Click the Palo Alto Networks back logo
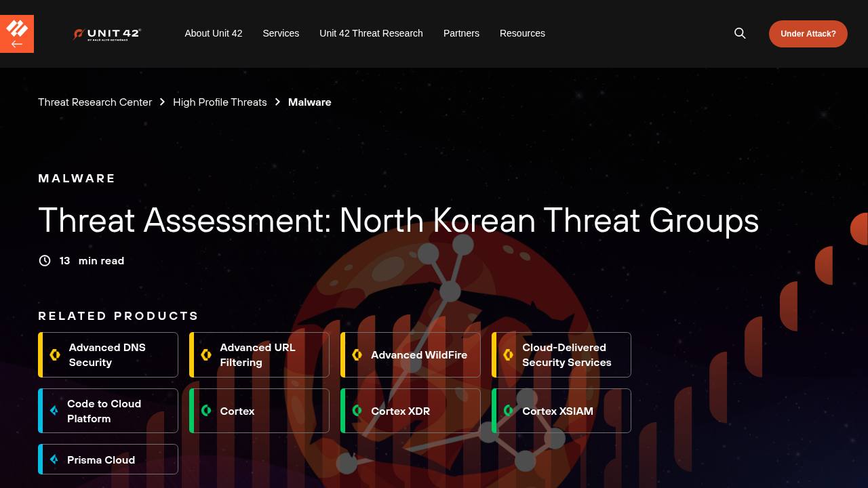The image size is (868, 488). [x=17, y=34]
